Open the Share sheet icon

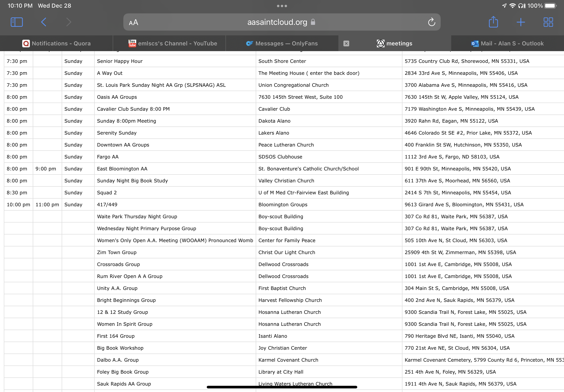tap(493, 22)
